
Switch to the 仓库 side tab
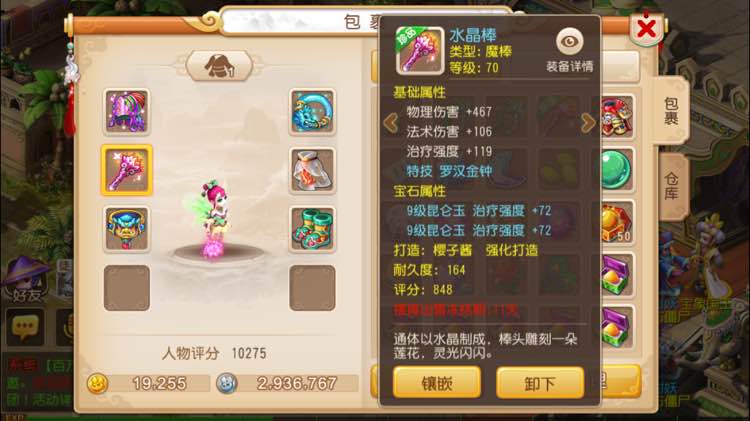coord(671,186)
